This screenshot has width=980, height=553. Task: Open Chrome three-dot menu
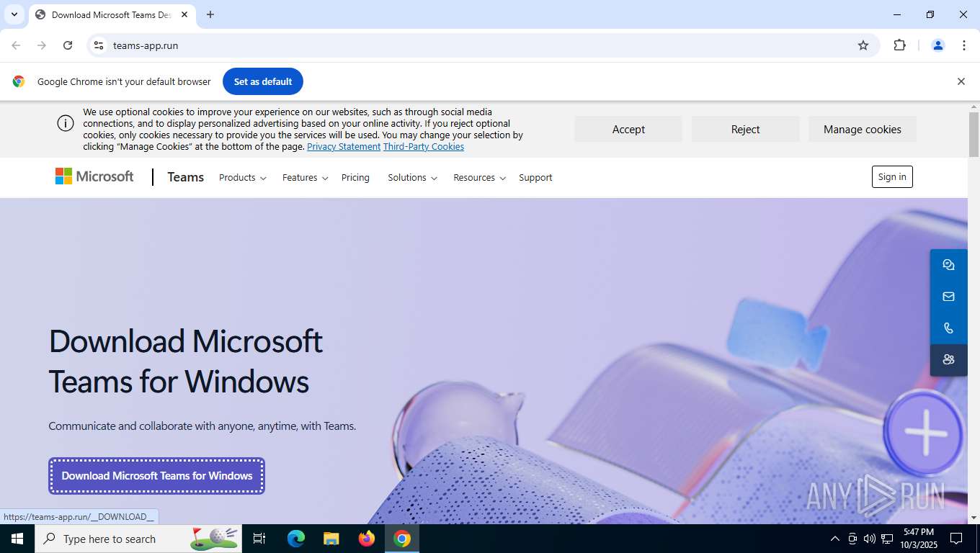click(964, 45)
